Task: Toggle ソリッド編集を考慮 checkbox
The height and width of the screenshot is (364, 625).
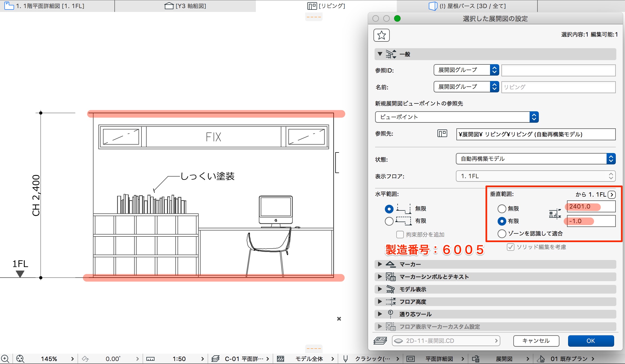Action: click(x=511, y=247)
